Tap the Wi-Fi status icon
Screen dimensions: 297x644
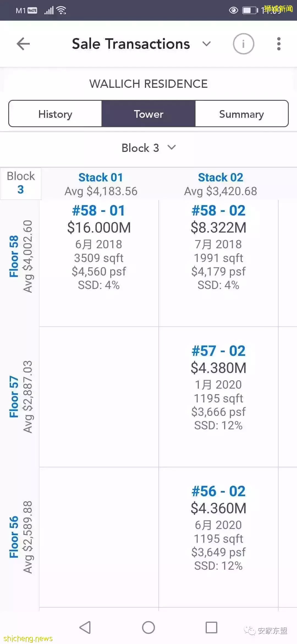pyautogui.click(x=61, y=10)
